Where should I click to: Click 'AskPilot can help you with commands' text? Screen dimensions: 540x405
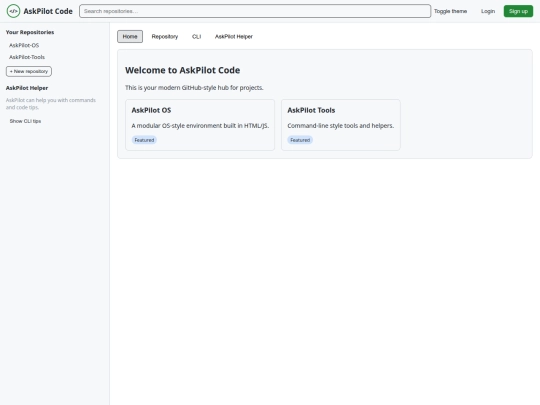pyautogui.click(x=51, y=104)
